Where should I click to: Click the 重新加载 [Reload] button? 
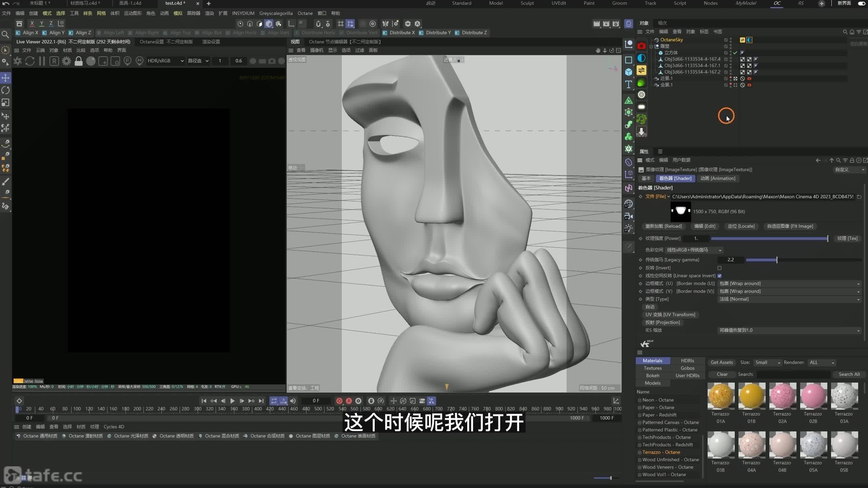click(664, 226)
